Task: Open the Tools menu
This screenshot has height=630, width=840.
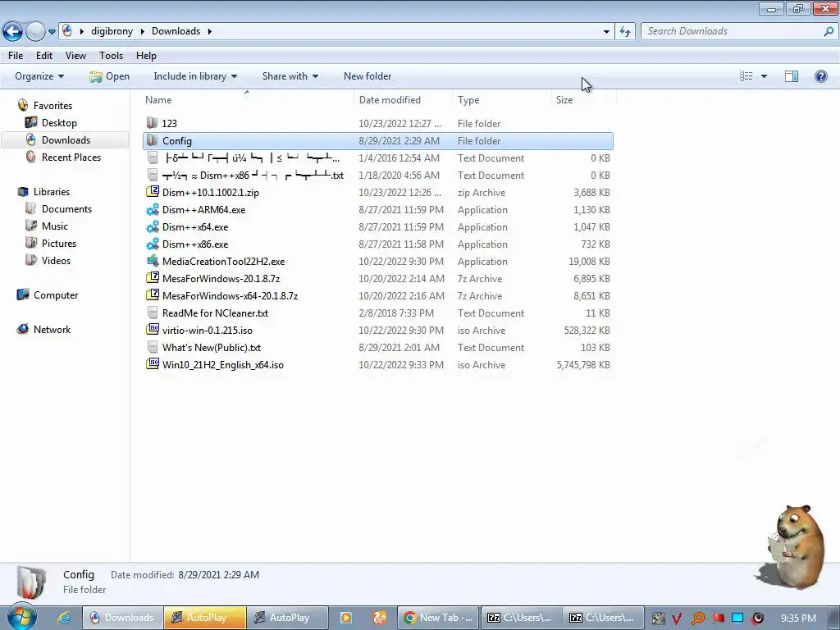Action: [x=111, y=56]
